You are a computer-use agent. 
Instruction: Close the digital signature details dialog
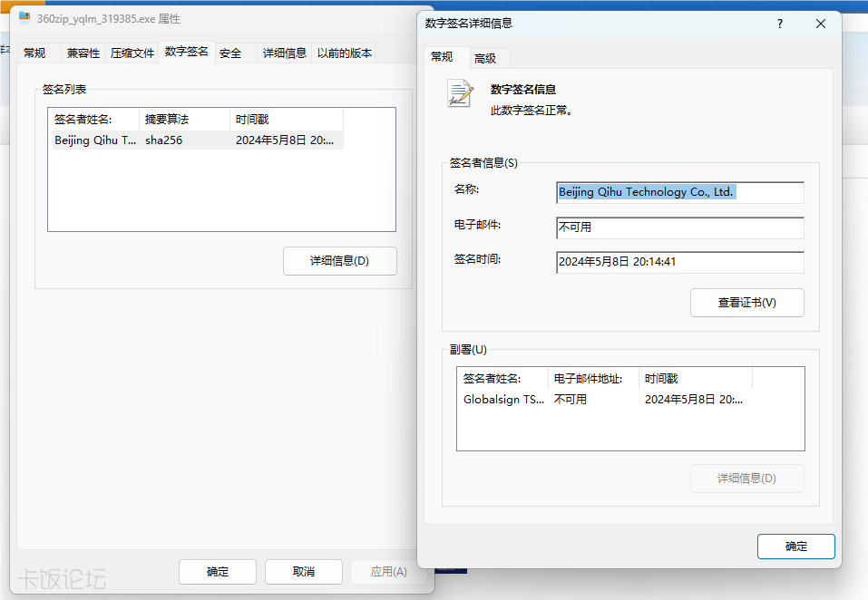coord(821,24)
